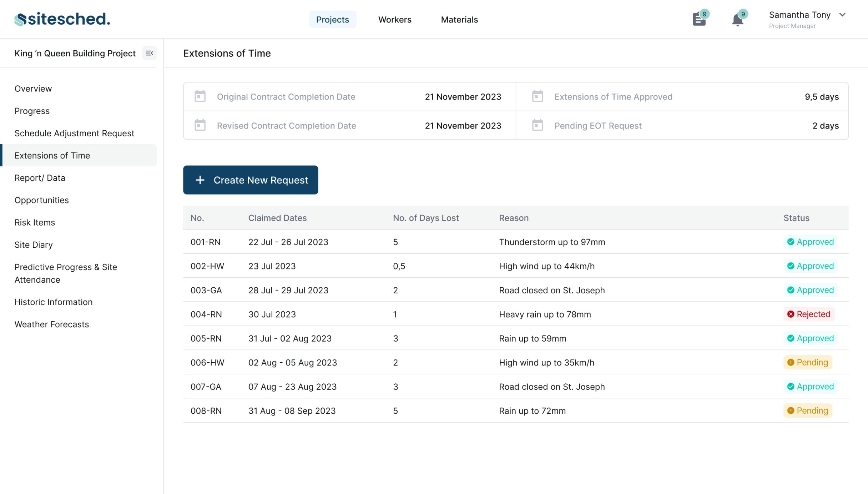This screenshot has width=868, height=494.
Task: Collapse the project sidebar
Action: [149, 53]
